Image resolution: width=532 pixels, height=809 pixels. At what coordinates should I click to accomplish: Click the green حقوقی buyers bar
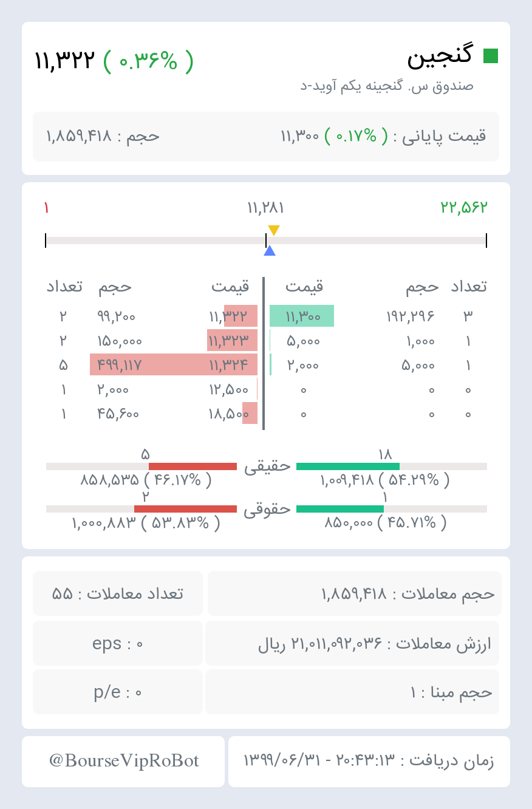pos(340,509)
